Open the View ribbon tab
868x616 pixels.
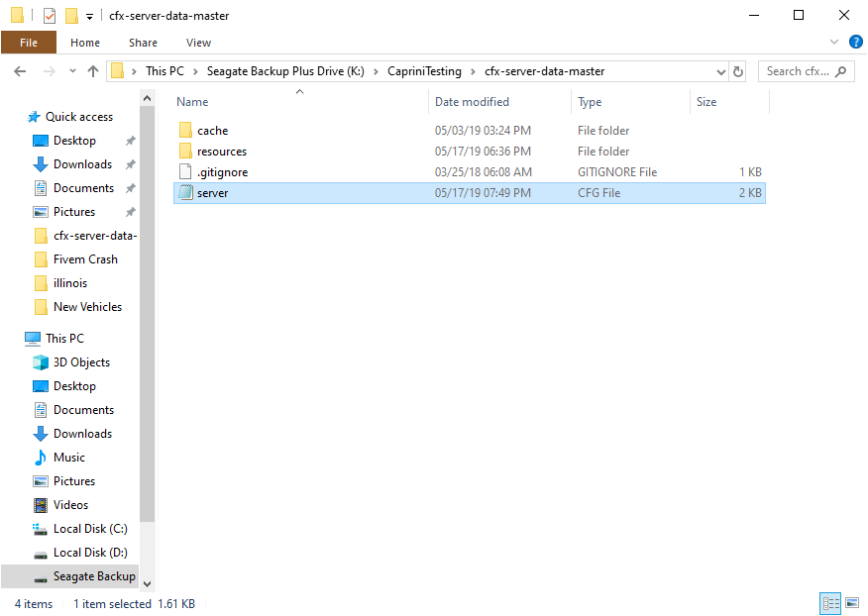pyautogui.click(x=198, y=43)
